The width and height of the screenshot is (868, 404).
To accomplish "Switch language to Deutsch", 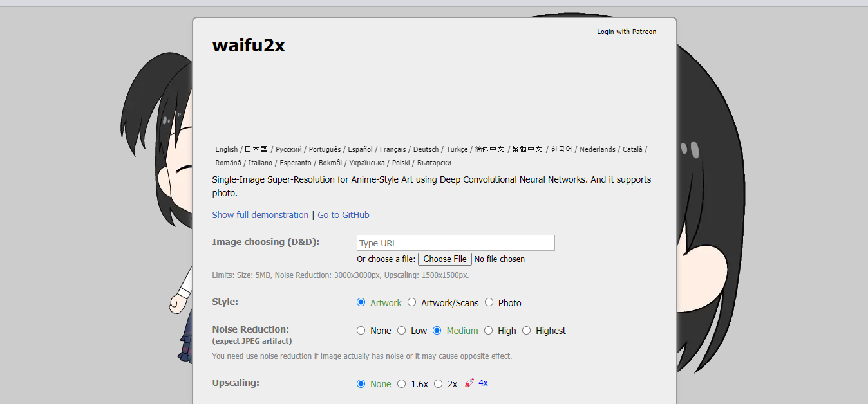I will coord(426,149).
